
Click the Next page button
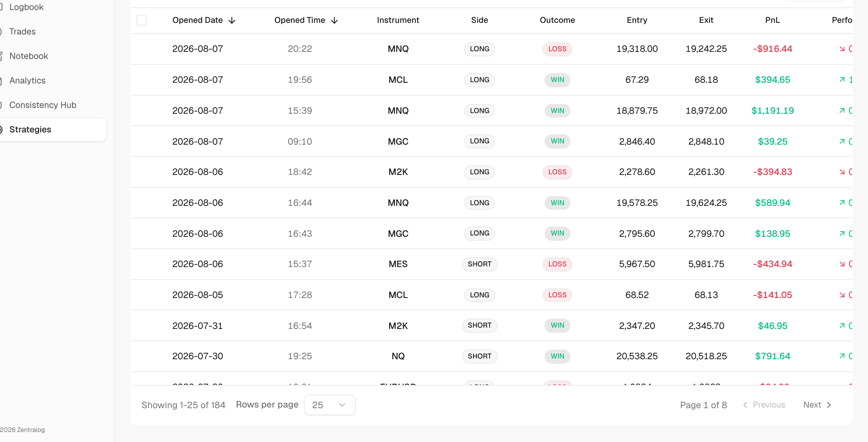click(817, 405)
